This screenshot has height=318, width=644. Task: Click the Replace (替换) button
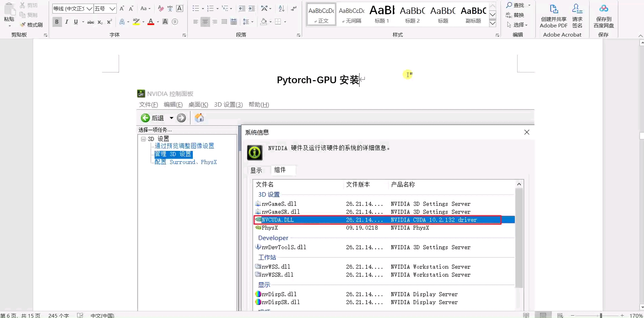tap(515, 15)
